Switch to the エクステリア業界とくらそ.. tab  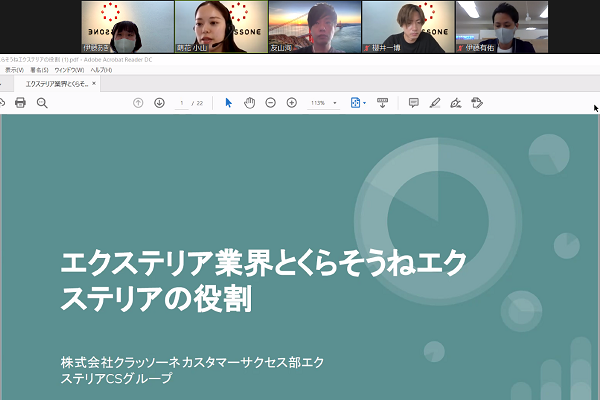pos(57,83)
